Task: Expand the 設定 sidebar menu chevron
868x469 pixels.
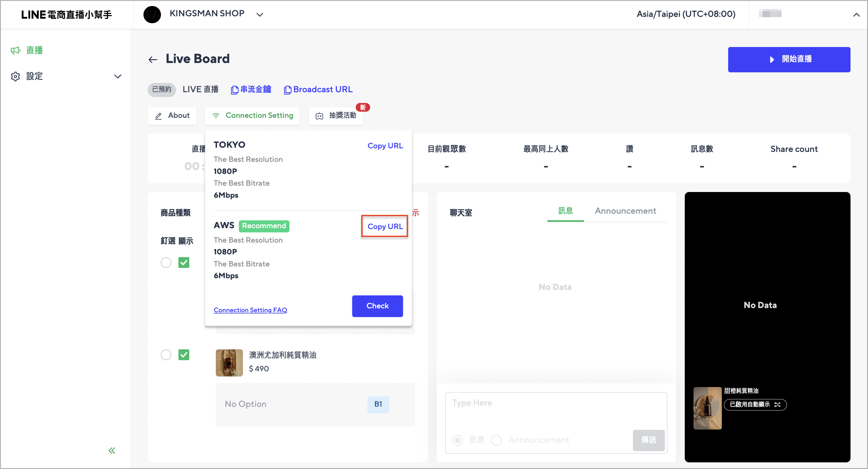Action: click(x=118, y=77)
